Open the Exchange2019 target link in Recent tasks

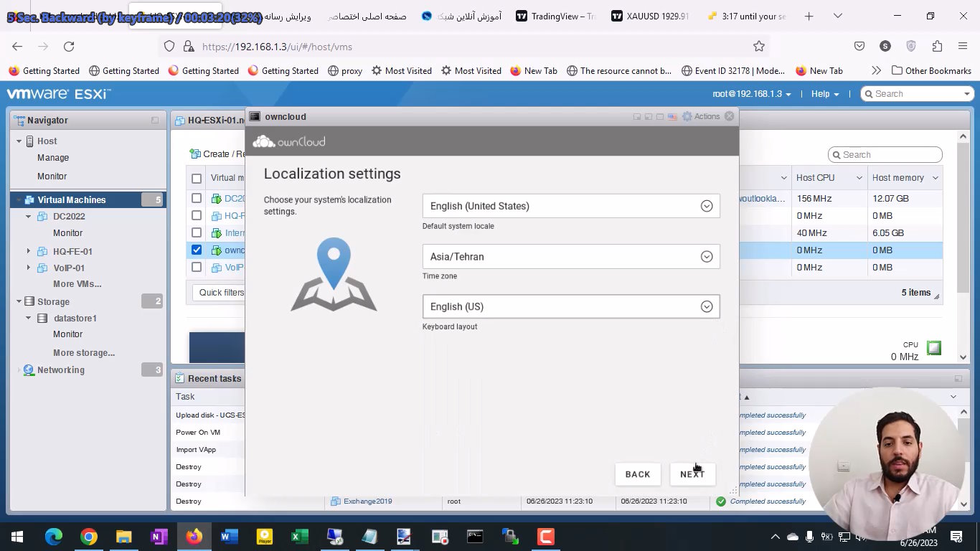367,501
